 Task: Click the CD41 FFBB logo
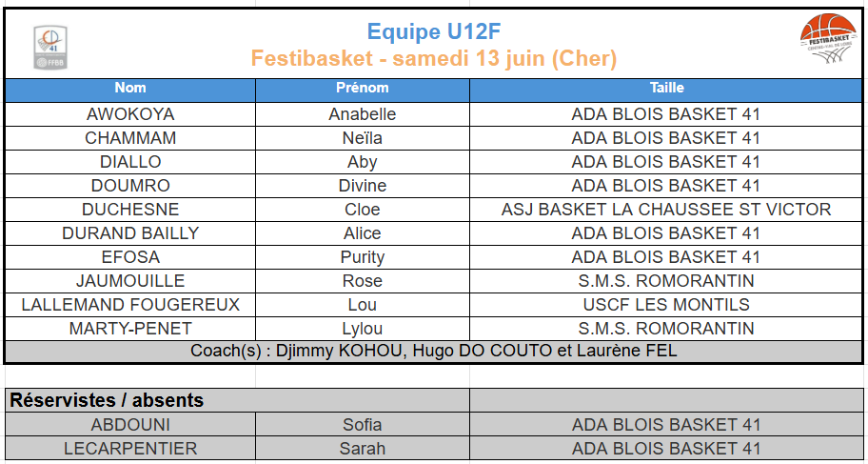[x=50, y=48]
